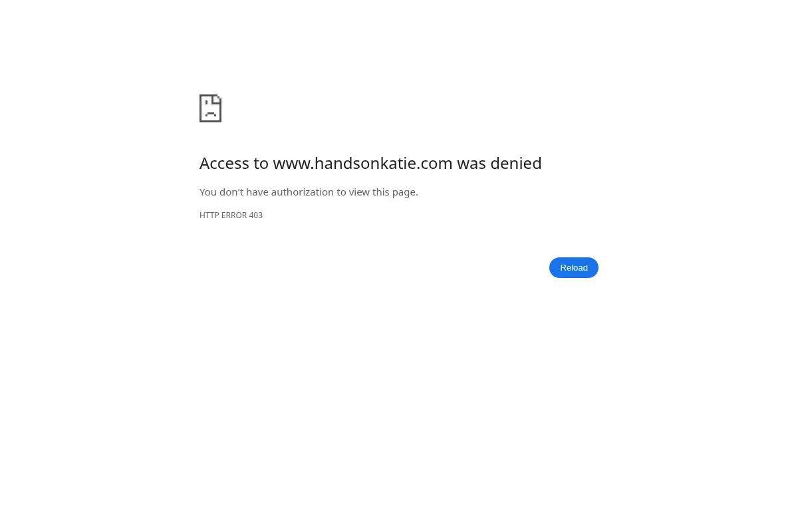Click the word 'denied' in the heading
Viewport: 798px width, 532px height.
(516, 163)
